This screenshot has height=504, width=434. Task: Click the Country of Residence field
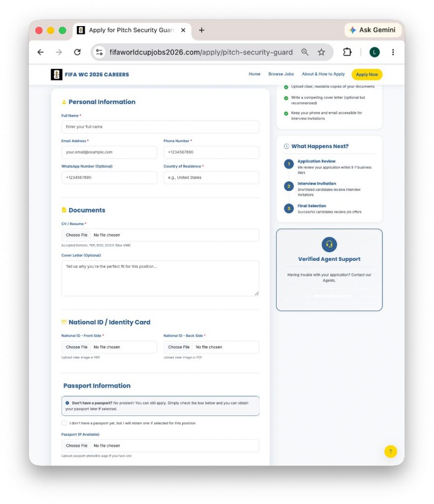click(x=212, y=178)
